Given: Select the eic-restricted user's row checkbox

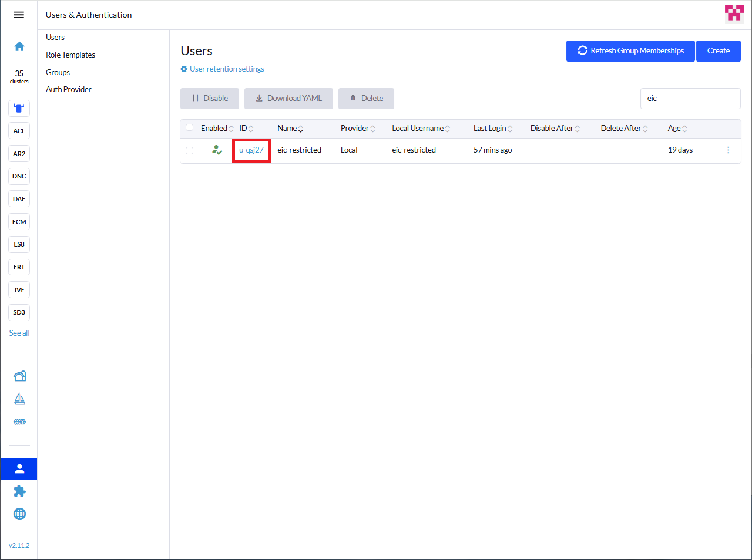Looking at the screenshot, I should 189,150.
